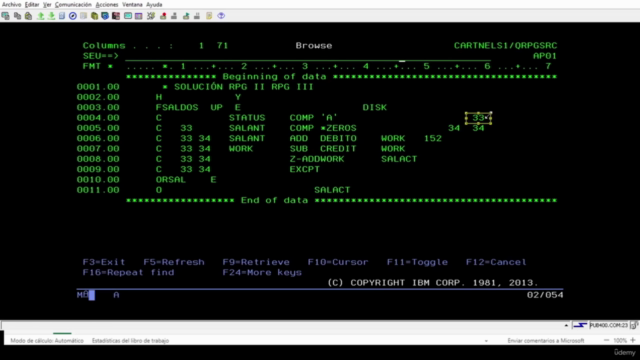This screenshot has height=360, width=640.
Task: Click the blue circular compass toolbar icon
Action: [x=73, y=16]
